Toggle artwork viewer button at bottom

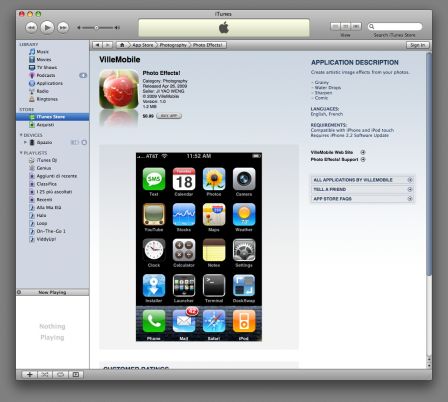76,375
